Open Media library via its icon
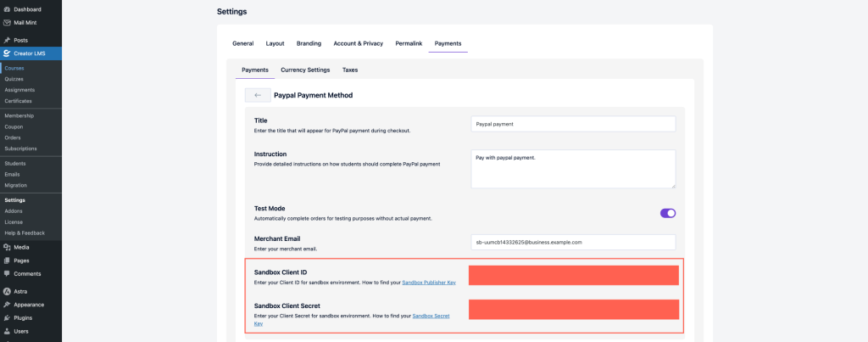The height and width of the screenshot is (342, 868). [x=7, y=247]
